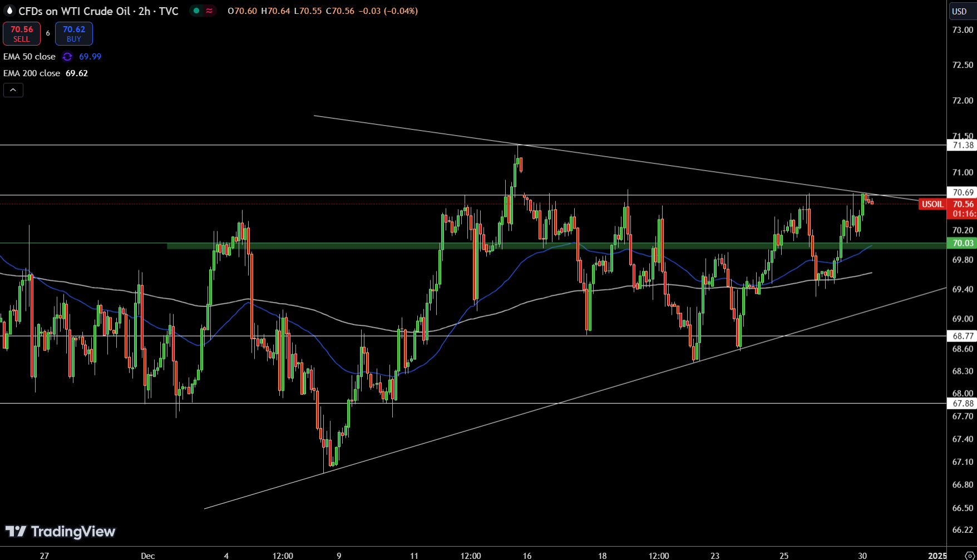Click the open price O70.60

point(243,11)
